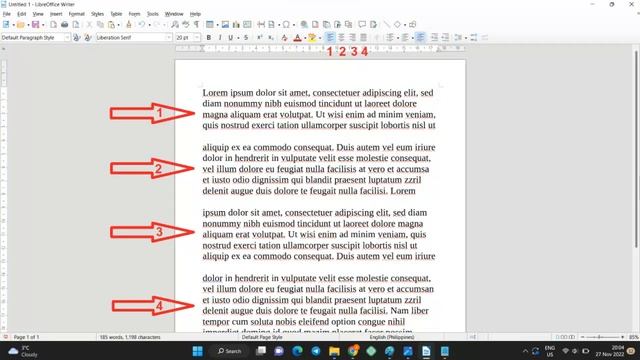Click the Cut scissors icon

coord(89,25)
